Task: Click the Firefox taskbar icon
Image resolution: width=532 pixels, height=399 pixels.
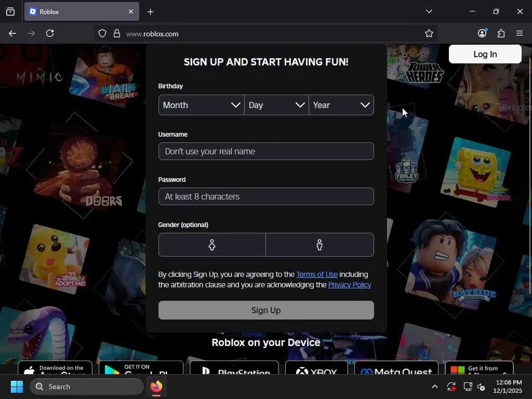Action: click(x=156, y=387)
